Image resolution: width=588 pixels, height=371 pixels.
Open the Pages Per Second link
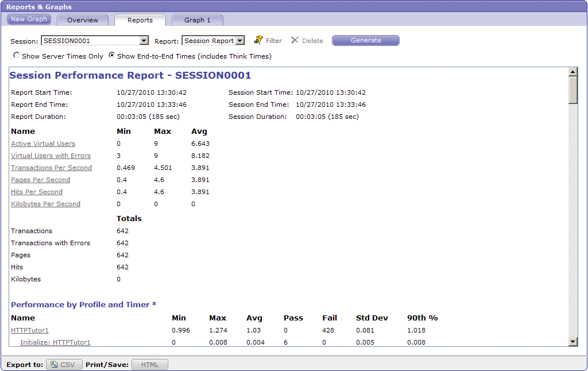(41, 180)
